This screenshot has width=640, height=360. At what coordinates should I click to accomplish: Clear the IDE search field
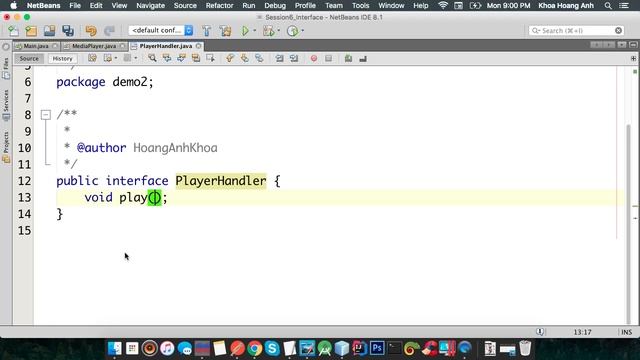pos(618,31)
